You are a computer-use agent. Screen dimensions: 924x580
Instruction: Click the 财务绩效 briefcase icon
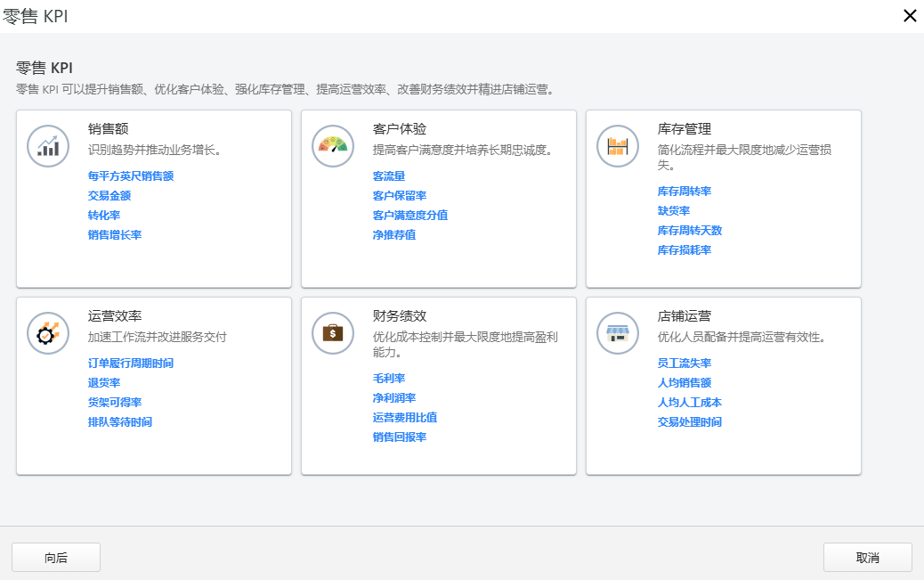332,332
